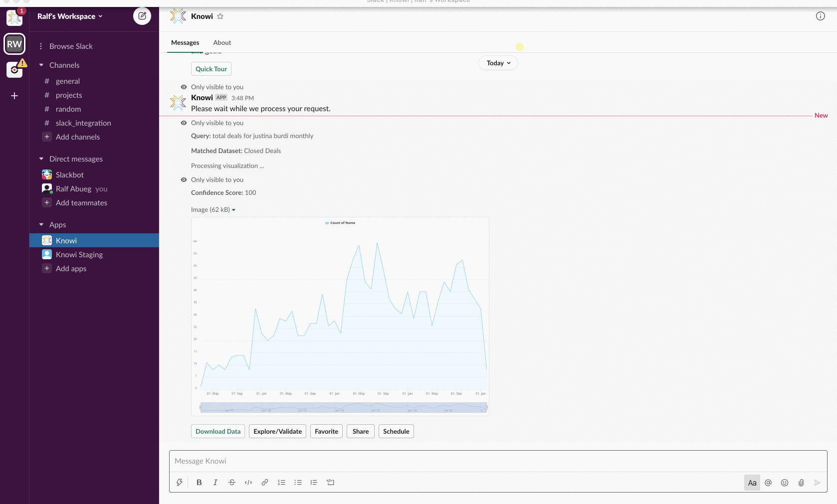The image size is (837, 504).
Task: Toggle bulleted list formatting
Action: click(298, 483)
